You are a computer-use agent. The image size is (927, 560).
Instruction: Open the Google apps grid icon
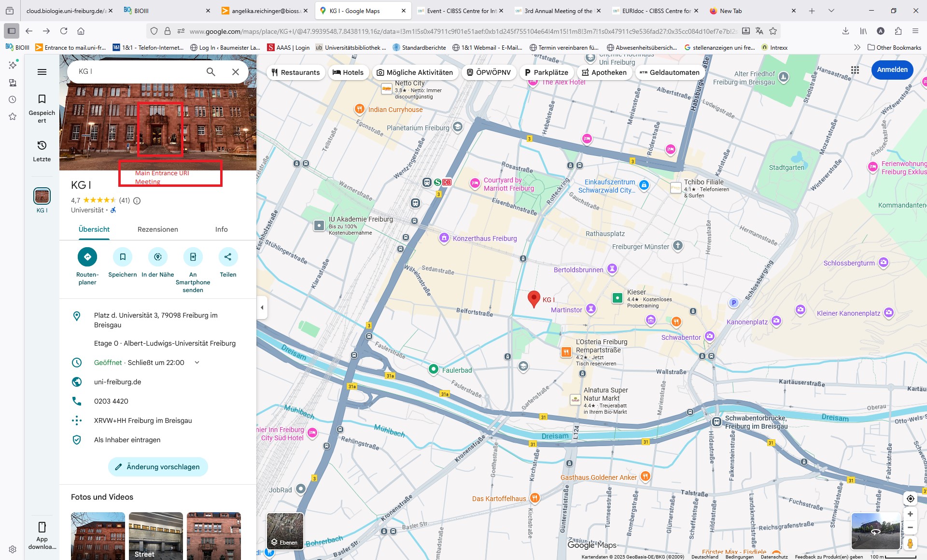(855, 70)
